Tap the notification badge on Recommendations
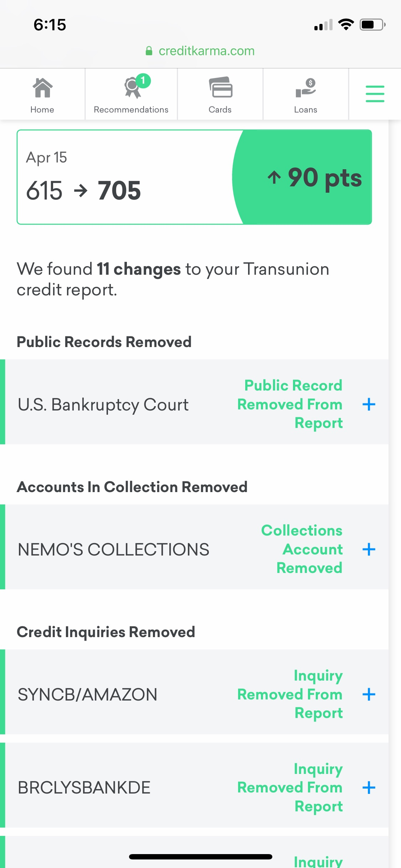This screenshot has width=401, height=868. click(x=143, y=81)
